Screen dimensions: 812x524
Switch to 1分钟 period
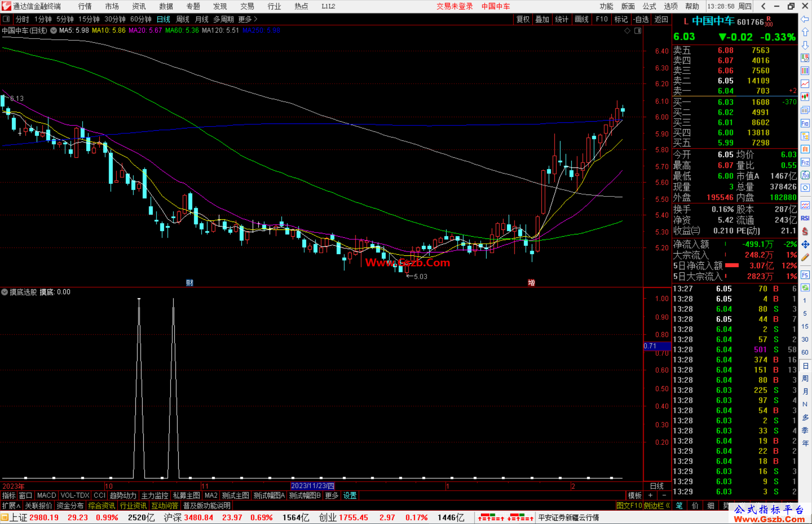43,19
